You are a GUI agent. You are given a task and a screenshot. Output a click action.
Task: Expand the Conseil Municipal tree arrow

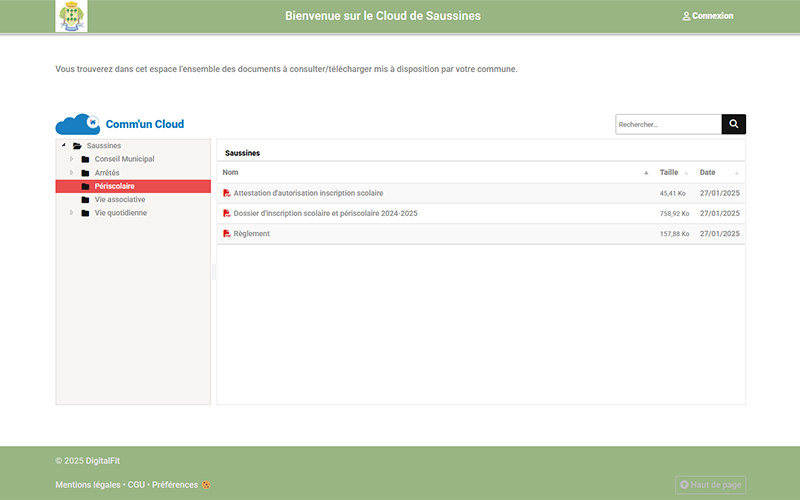click(71, 159)
